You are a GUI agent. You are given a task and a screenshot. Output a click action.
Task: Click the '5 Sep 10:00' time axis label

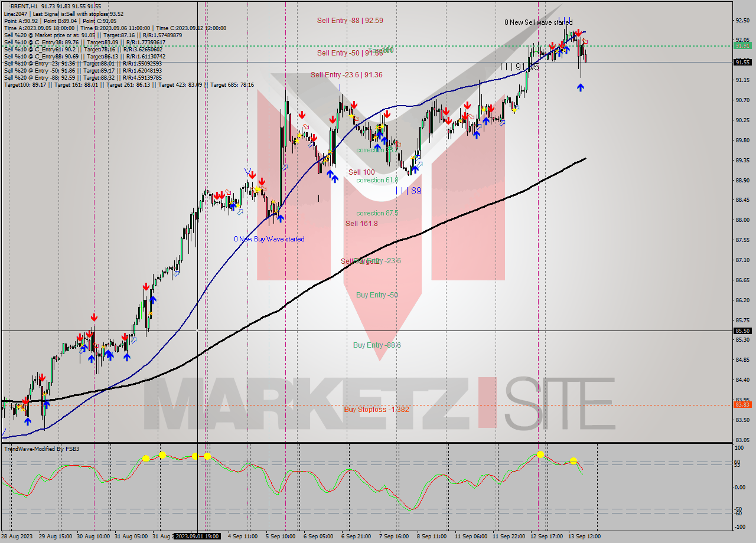(281, 537)
